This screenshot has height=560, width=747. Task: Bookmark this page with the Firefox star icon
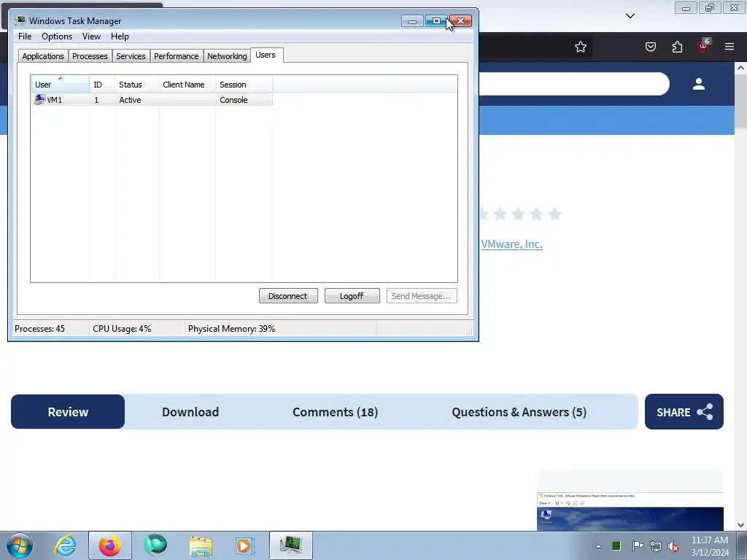(x=580, y=47)
